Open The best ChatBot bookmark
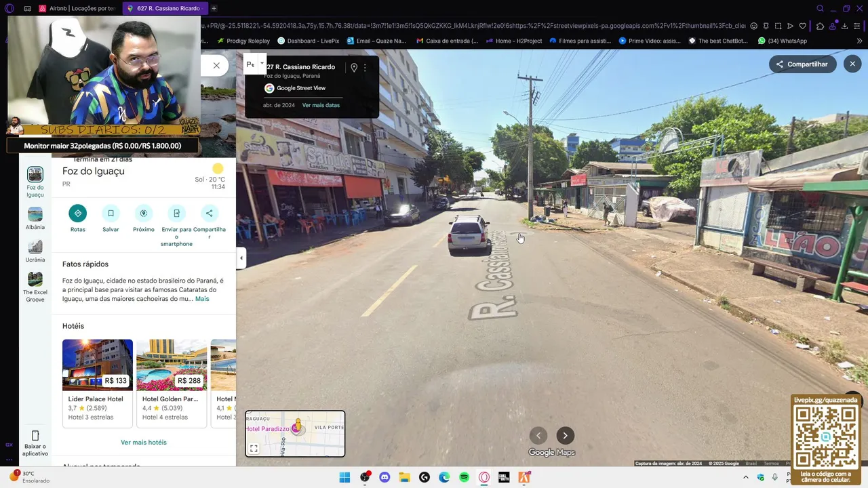This screenshot has height=488, width=868. coord(717,41)
